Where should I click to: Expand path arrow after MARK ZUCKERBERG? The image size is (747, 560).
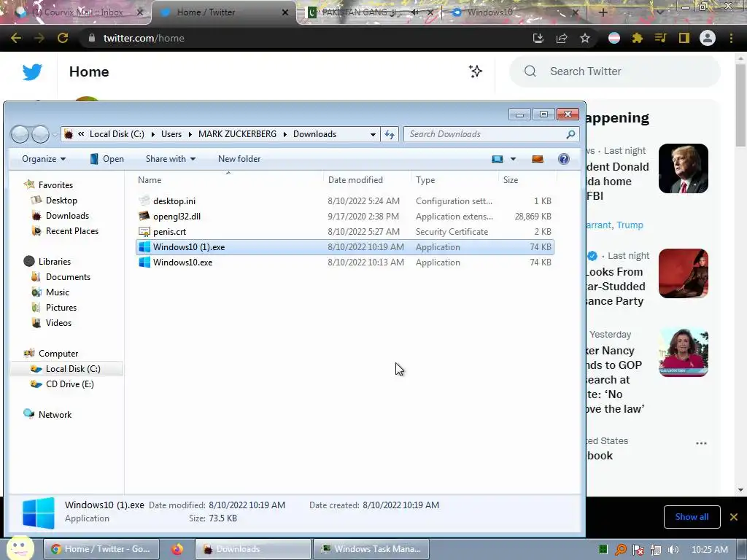click(x=285, y=134)
